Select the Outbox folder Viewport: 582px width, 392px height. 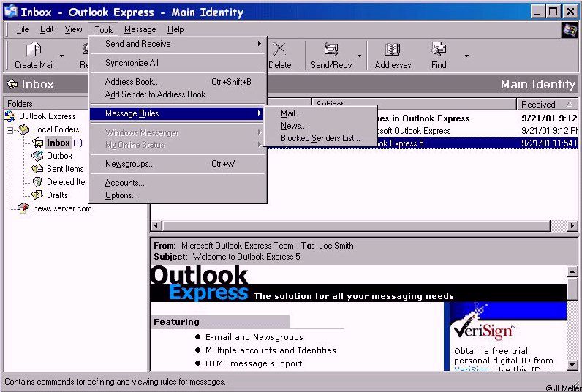59,156
